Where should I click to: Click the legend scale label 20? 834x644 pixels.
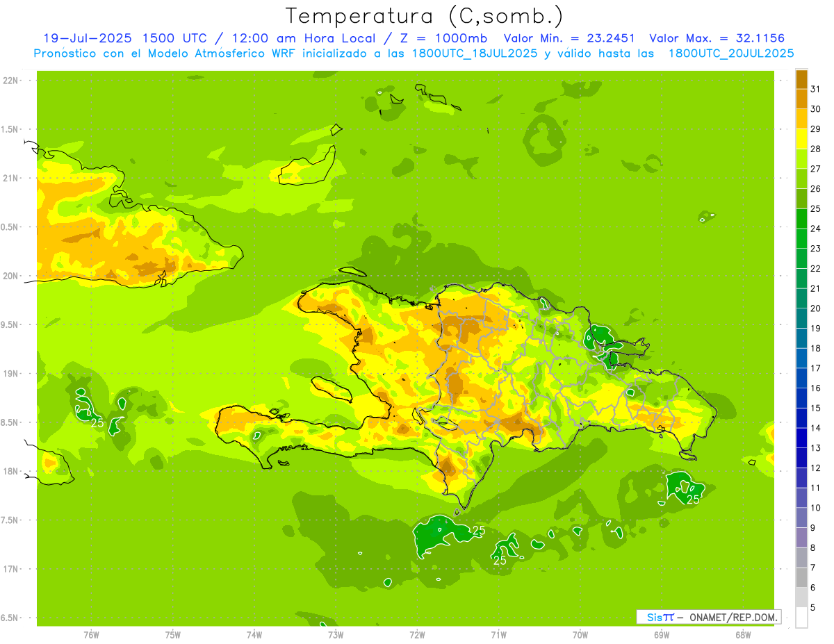(816, 308)
